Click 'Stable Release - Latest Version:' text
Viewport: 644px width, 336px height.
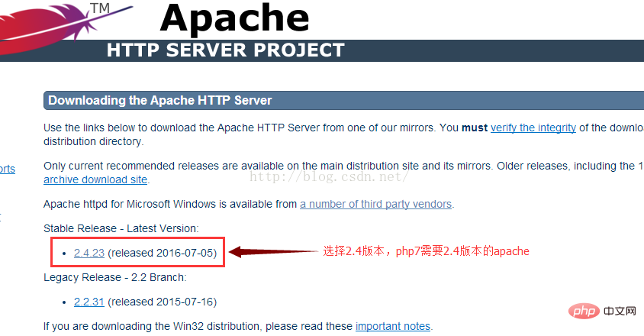[x=121, y=228]
